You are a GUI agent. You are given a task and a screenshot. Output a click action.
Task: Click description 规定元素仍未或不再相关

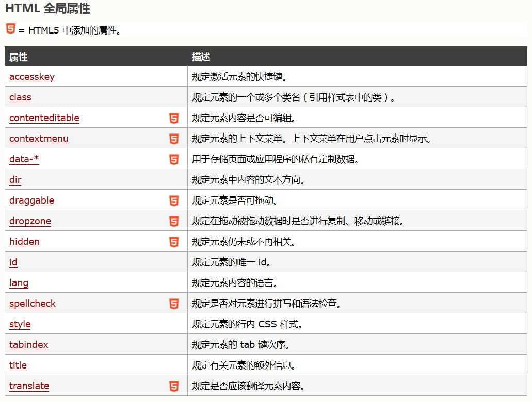pos(244,242)
